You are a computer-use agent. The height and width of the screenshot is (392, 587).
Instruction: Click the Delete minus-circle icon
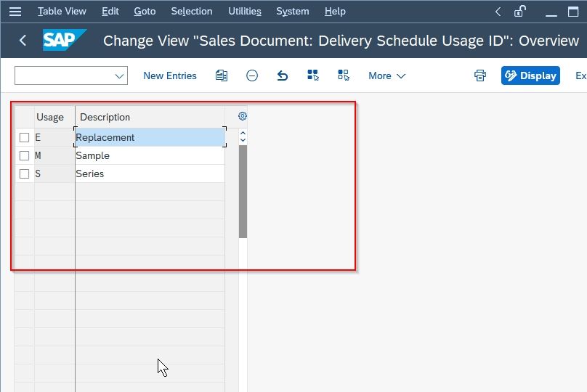(252, 75)
